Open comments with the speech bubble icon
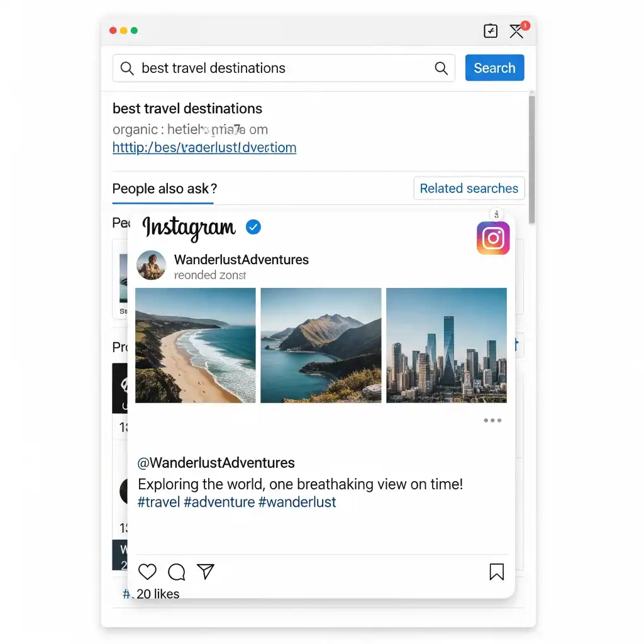The width and height of the screenshot is (644, 644). [x=177, y=572]
